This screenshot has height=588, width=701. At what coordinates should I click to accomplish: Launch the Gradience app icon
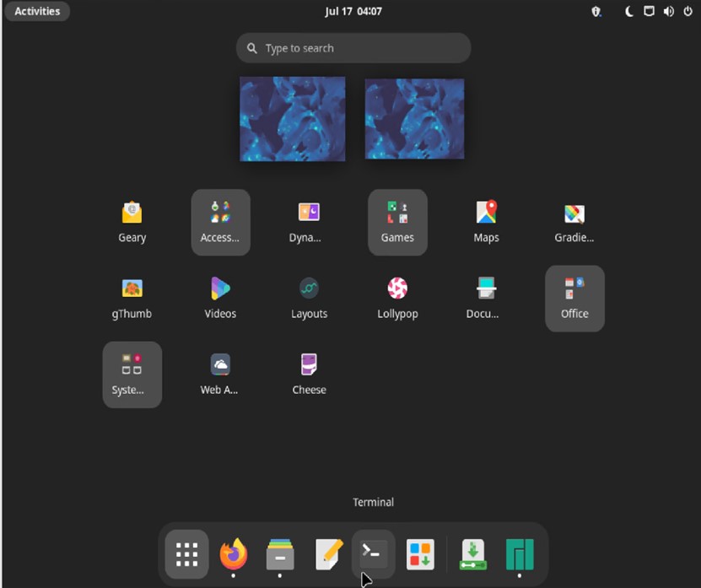pyautogui.click(x=574, y=222)
